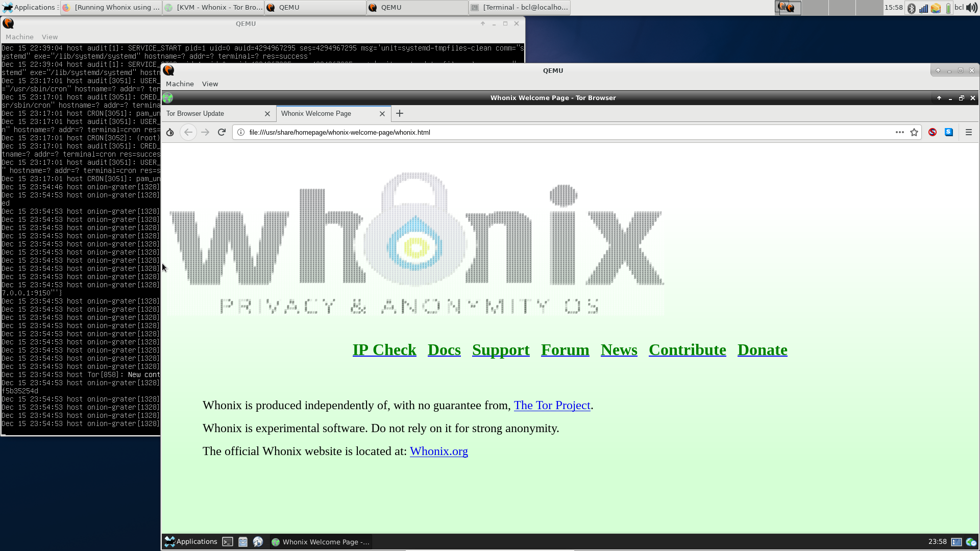Click the network signal strength icon in system tray
The width and height of the screenshot is (980, 551).
tap(923, 8)
